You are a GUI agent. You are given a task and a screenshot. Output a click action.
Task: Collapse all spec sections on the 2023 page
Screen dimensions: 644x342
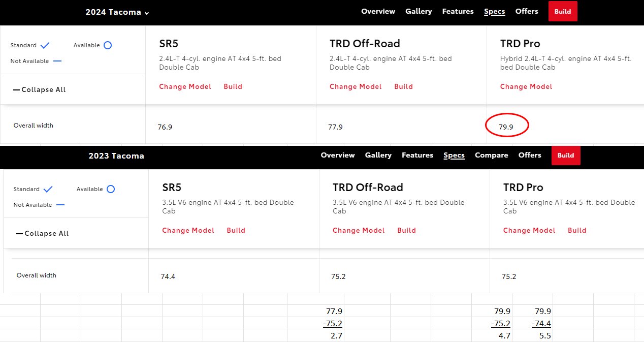coord(43,233)
